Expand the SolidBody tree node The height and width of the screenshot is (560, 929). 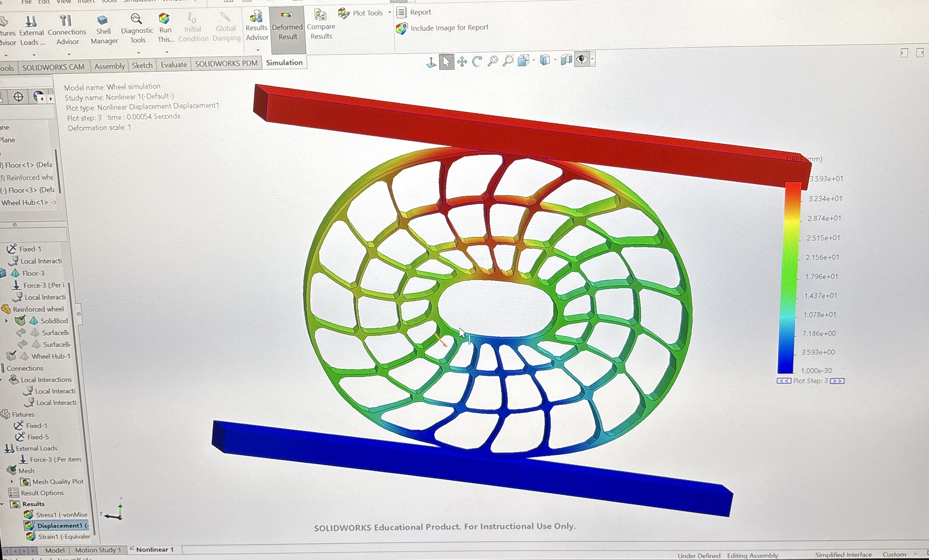click(x=6, y=321)
